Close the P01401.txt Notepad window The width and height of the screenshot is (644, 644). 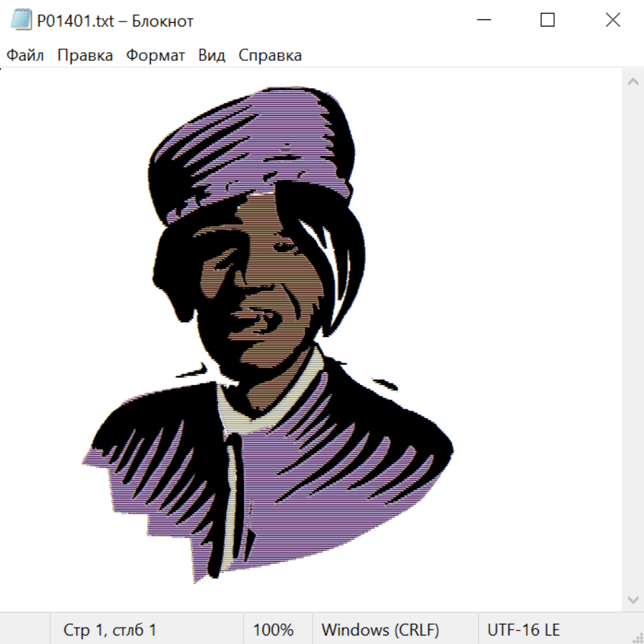coord(613,21)
